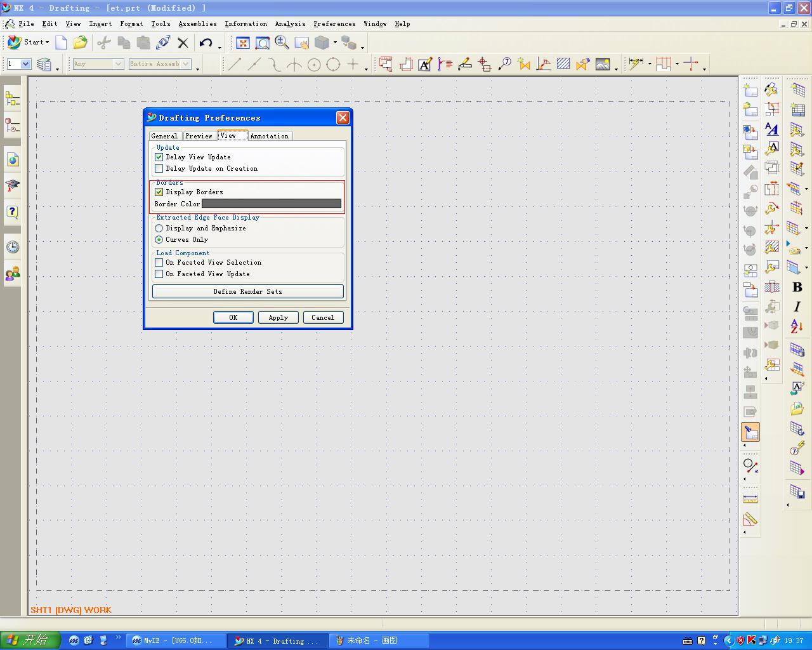Uncheck Delay View Update checkbox
The height and width of the screenshot is (650, 812).
(x=159, y=157)
